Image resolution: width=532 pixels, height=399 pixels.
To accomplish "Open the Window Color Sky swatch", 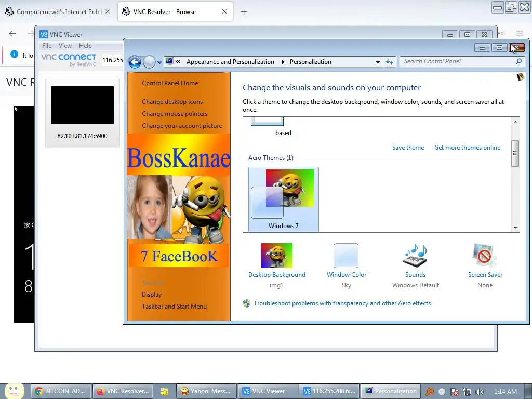I will [345, 256].
